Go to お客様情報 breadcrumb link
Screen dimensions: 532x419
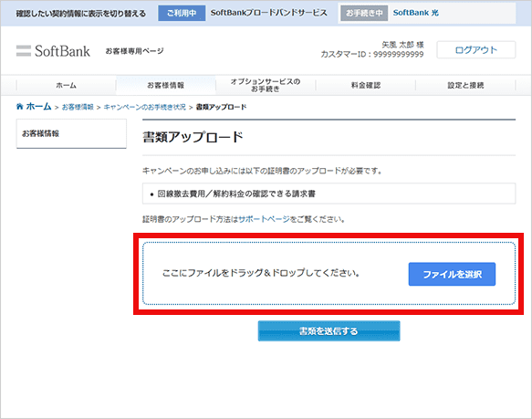tap(78, 107)
